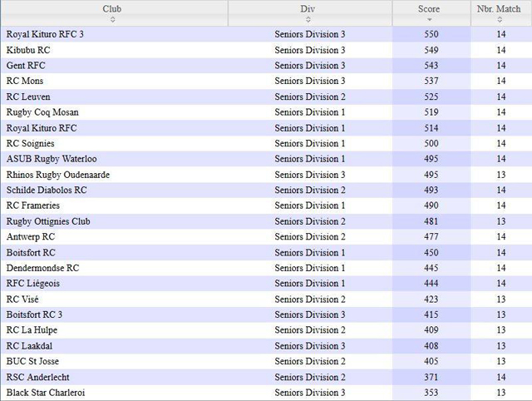Sort table by Nbr. Match column header

pos(501,13)
